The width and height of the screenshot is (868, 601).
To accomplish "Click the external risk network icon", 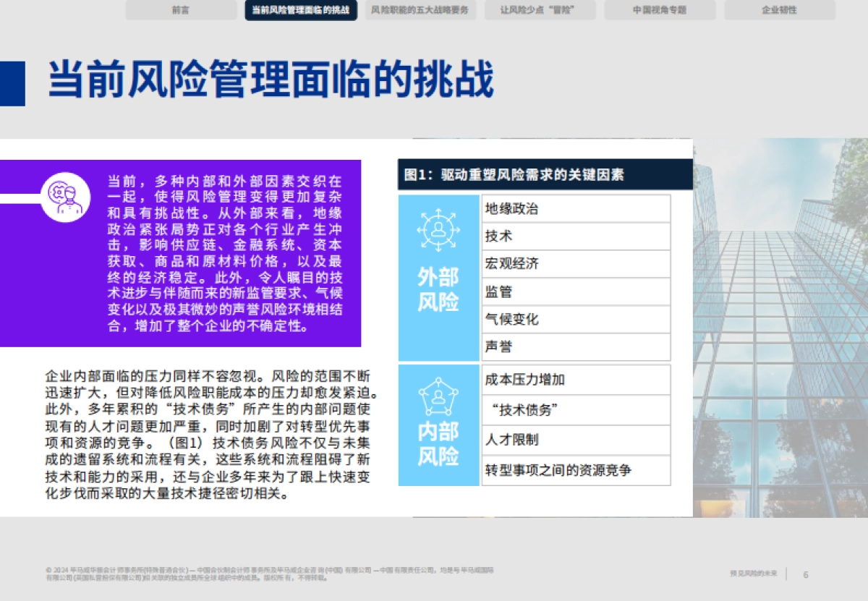I will tap(438, 229).
